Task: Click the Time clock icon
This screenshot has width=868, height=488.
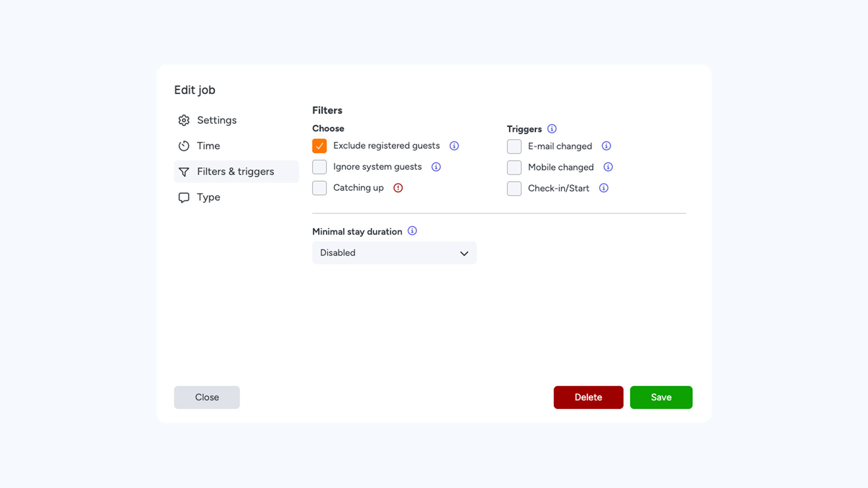Action: point(184,146)
